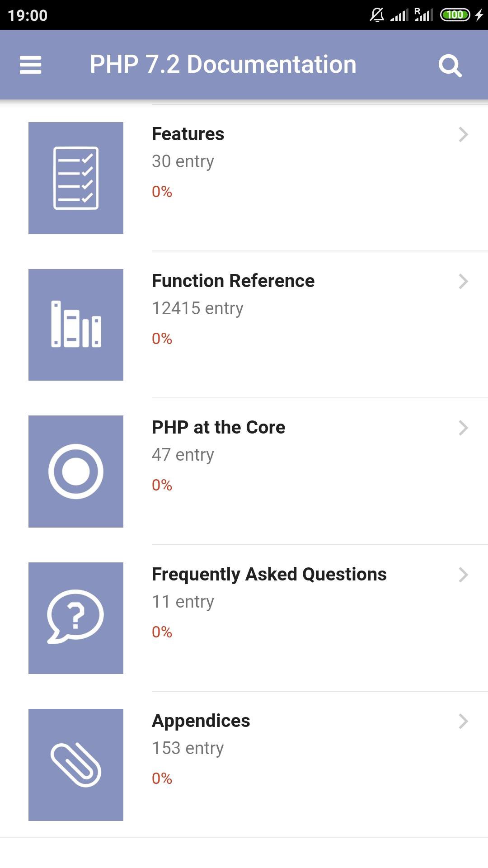Tap the Features checklist icon
Screen dimensions: 488x868
click(x=76, y=178)
